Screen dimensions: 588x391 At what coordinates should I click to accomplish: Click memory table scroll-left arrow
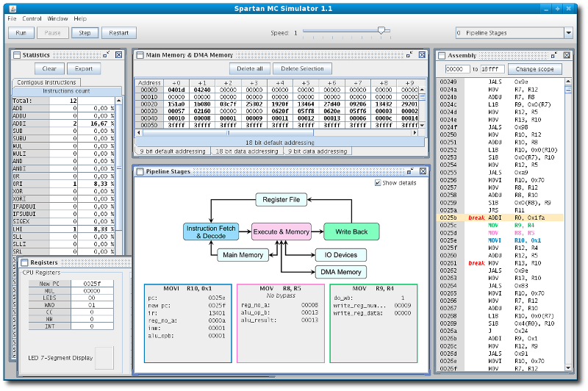139,133
